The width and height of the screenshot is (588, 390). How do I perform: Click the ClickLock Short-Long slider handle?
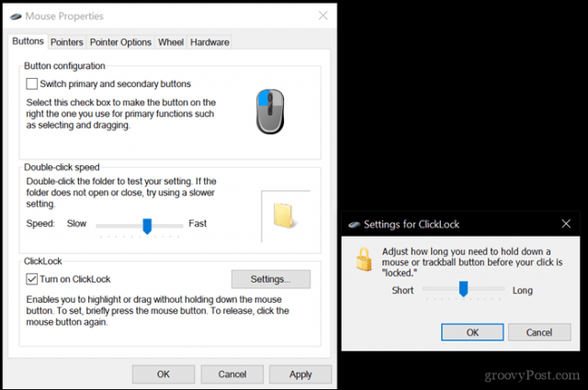click(463, 289)
